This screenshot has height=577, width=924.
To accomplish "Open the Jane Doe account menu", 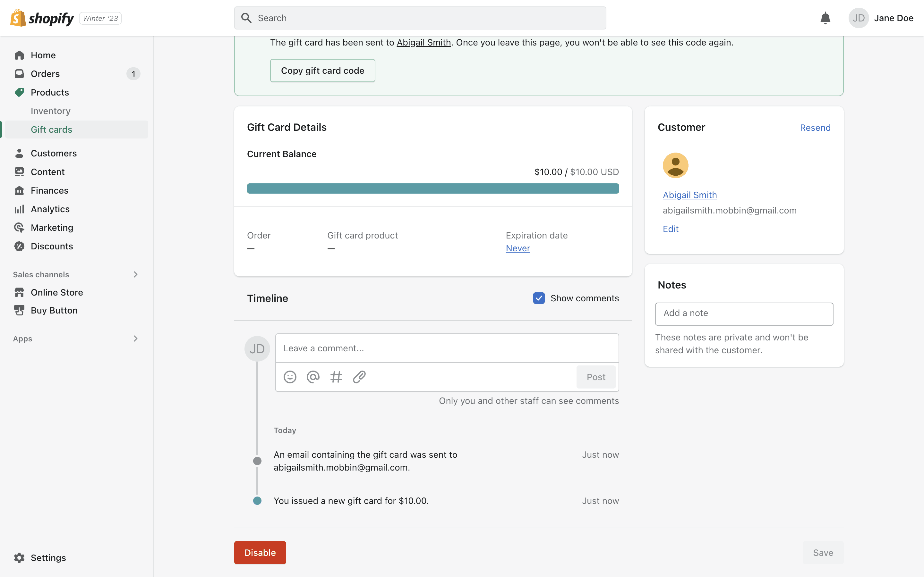I will click(x=880, y=18).
